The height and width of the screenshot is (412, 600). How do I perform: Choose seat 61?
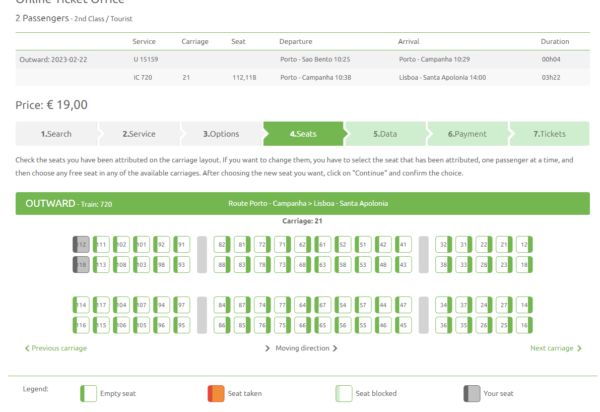tap(323, 244)
